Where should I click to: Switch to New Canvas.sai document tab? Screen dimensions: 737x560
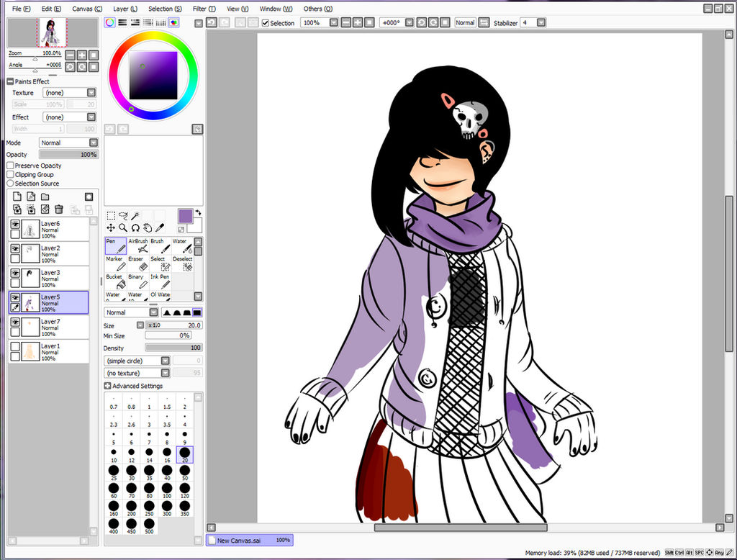pyautogui.click(x=250, y=541)
